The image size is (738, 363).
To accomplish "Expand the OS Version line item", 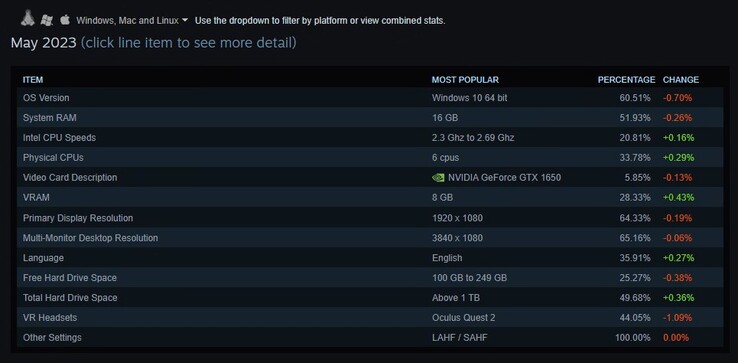I will click(x=370, y=97).
